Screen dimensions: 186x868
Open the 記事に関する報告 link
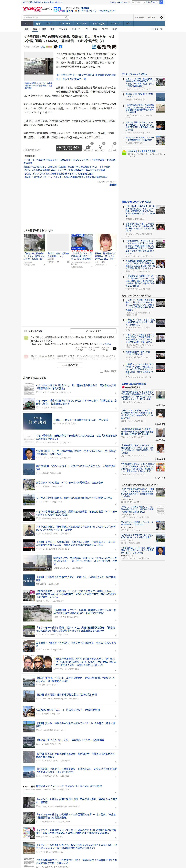[x=32, y=150]
